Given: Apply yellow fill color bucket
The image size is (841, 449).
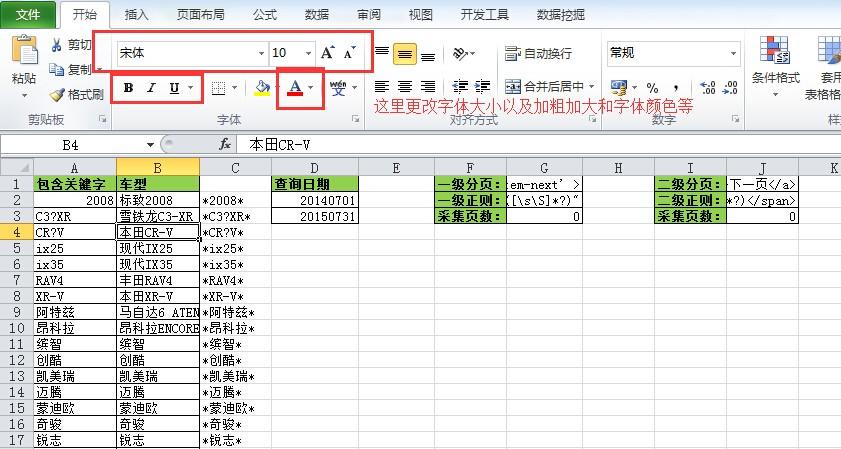Looking at the screenshot, I should (x=262, y=88).
